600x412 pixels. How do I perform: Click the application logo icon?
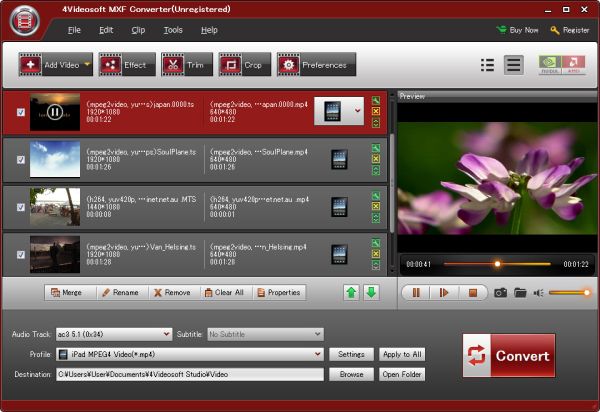[x=25, y=21]
